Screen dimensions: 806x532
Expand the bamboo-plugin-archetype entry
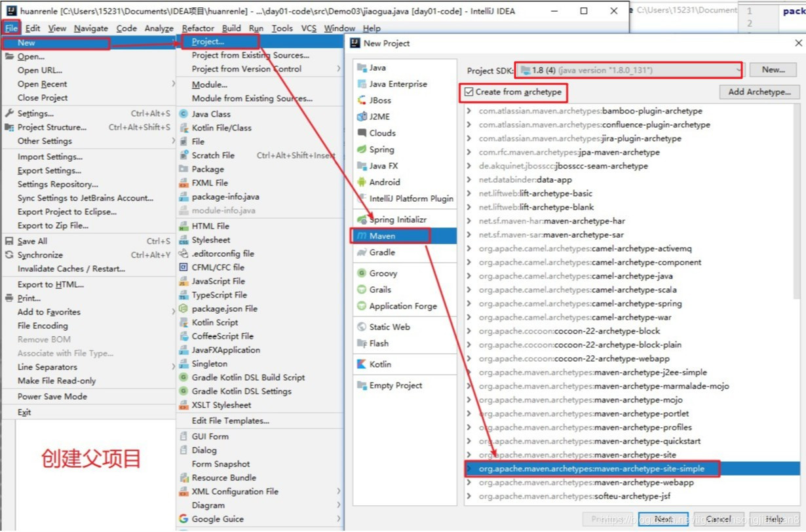469,111
